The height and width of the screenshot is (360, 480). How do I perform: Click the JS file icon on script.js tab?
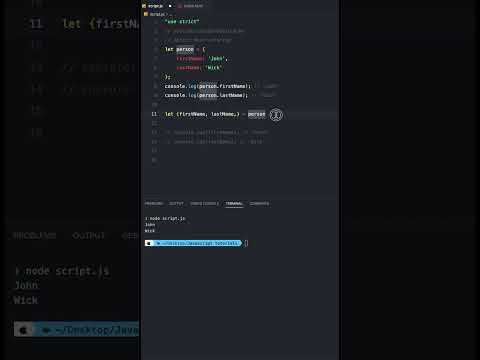click(144, 6)
